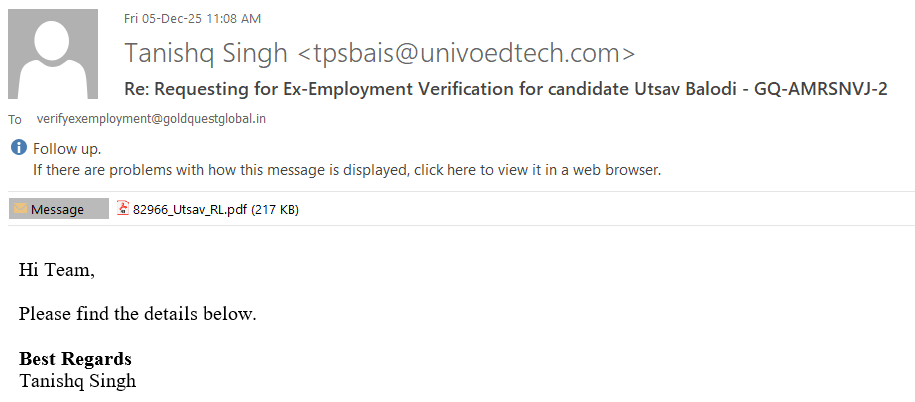Click the "To" field label
This screenshot has height=402, width=915.
tap(15, 120)
